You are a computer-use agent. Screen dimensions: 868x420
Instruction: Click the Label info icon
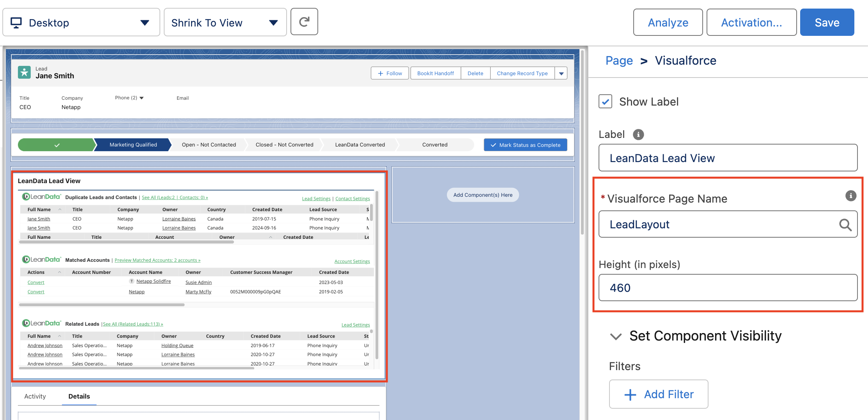pyautogui.click(x=638, y=134)
